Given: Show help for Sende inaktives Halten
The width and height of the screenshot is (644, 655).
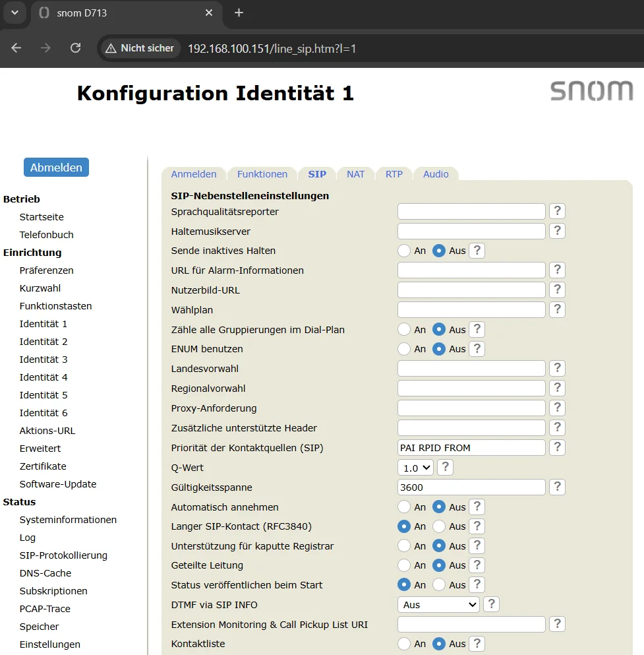Looking at the screenshot, I should 477,251.
